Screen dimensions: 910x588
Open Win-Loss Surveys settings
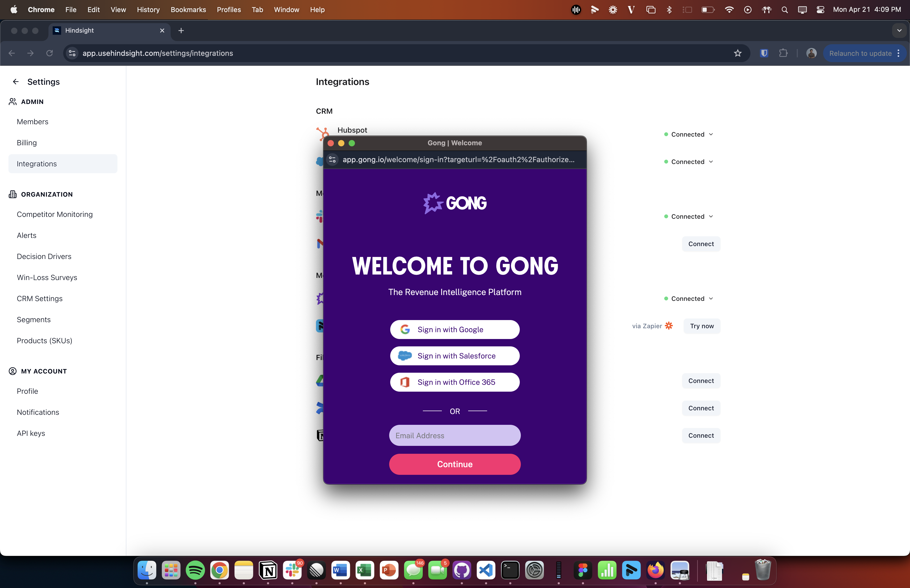47,278
